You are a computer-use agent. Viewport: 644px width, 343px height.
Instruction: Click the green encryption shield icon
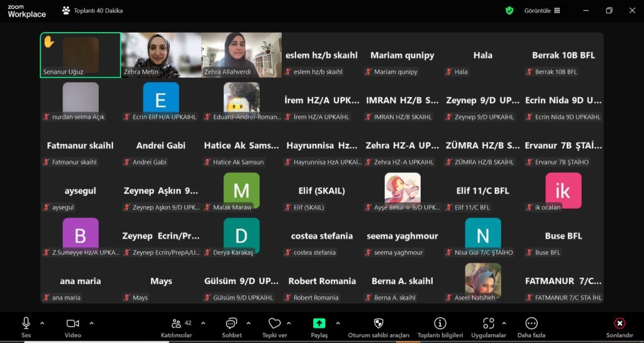tap(509, 11)
